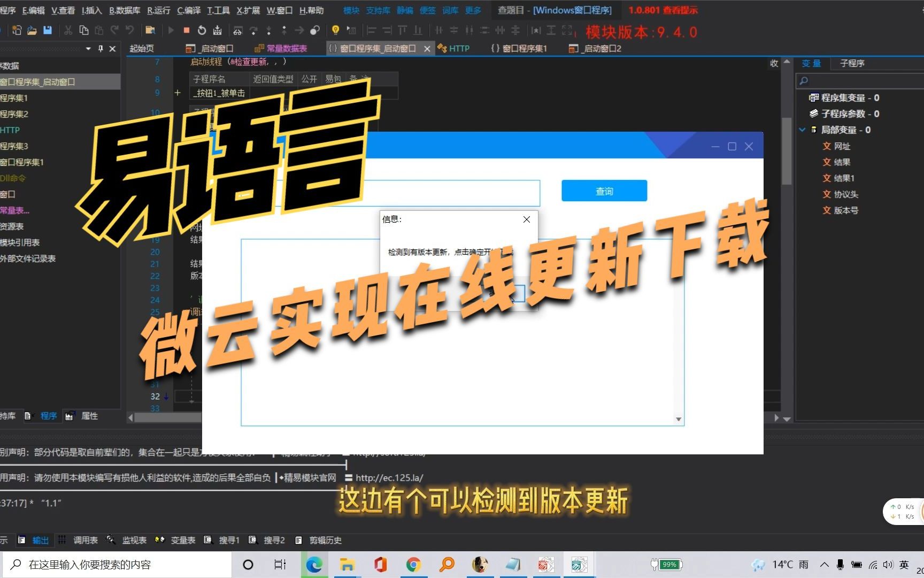Switch to the 起始页 tab
The width and height of the screenshot is (924, 578).
142,48
